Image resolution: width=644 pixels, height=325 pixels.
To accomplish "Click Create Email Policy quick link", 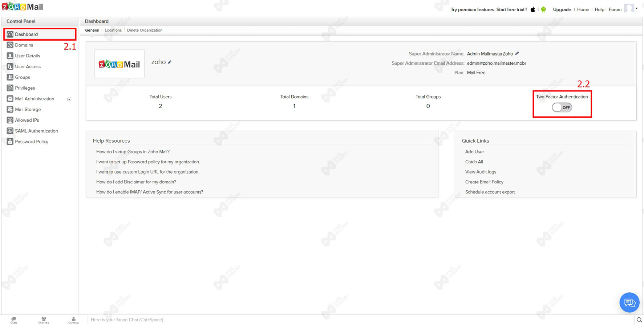I will click(x=484, y=182).
